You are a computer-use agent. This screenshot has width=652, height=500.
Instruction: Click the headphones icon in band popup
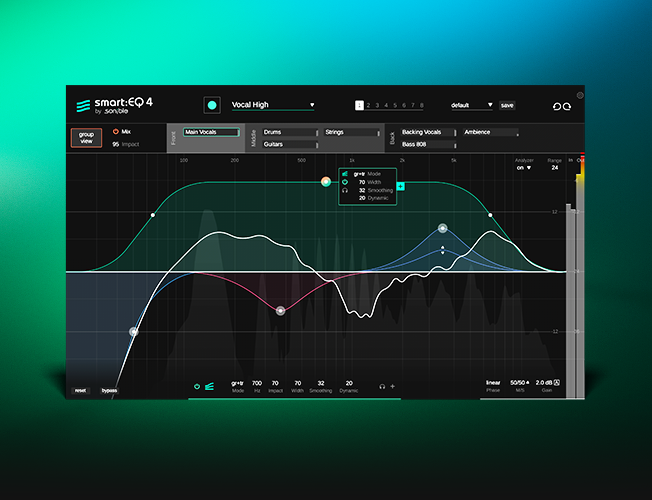[x=345, y=191]
